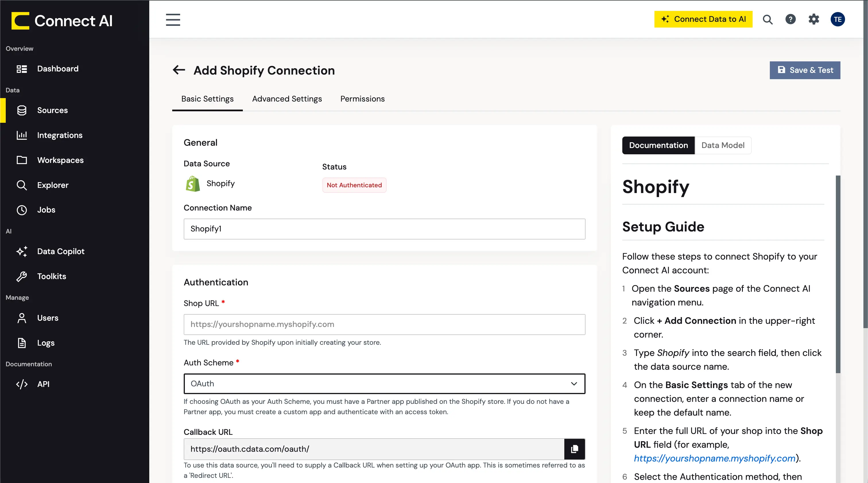Open Explorer magnifier icon in sidebar
Screen dimensions: 868x483
pos(22,185)
